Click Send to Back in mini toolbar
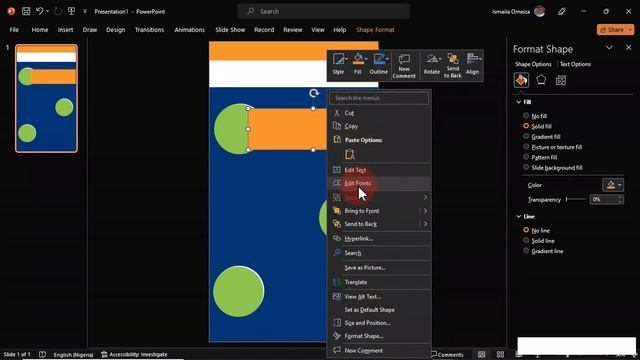This screenshot has width=640, height=360. pyautogui.click(x=453, y=66)
